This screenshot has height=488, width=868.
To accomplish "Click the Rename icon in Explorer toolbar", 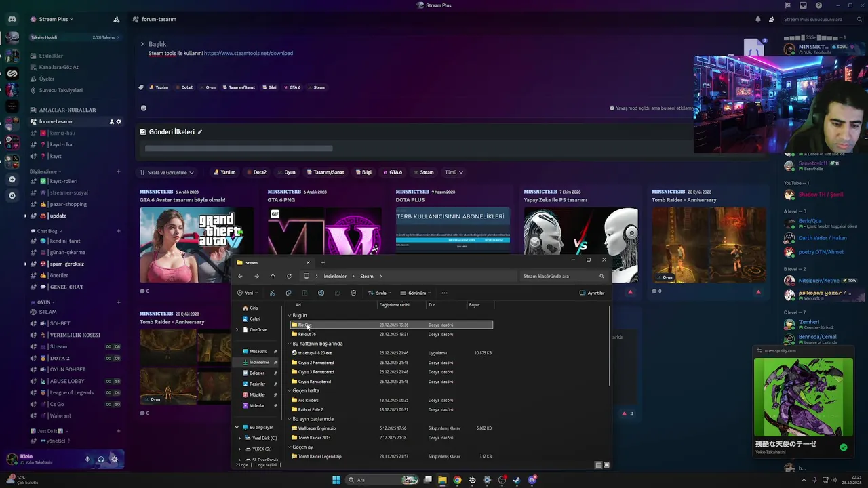I will tap(321, 293).
